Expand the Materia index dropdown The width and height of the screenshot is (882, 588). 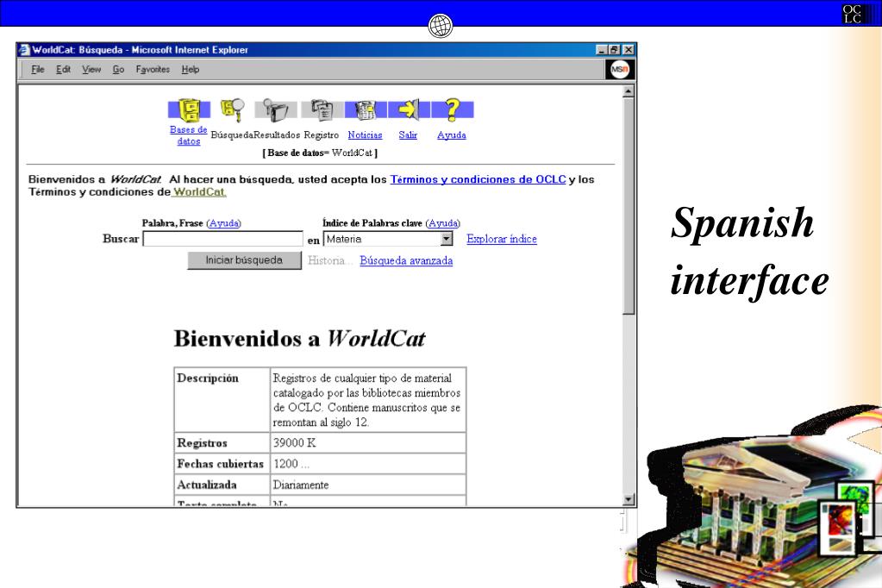[446, 239]
